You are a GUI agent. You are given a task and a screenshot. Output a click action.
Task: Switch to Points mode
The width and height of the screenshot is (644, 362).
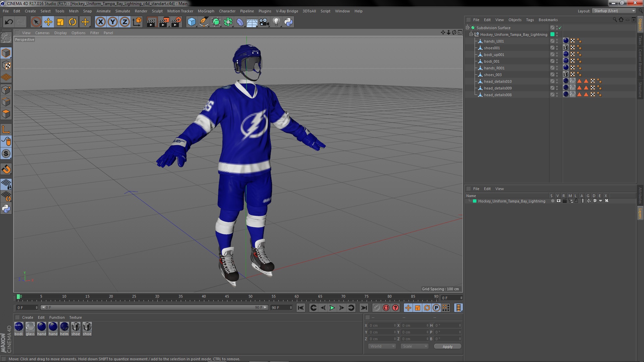[6, 90]
